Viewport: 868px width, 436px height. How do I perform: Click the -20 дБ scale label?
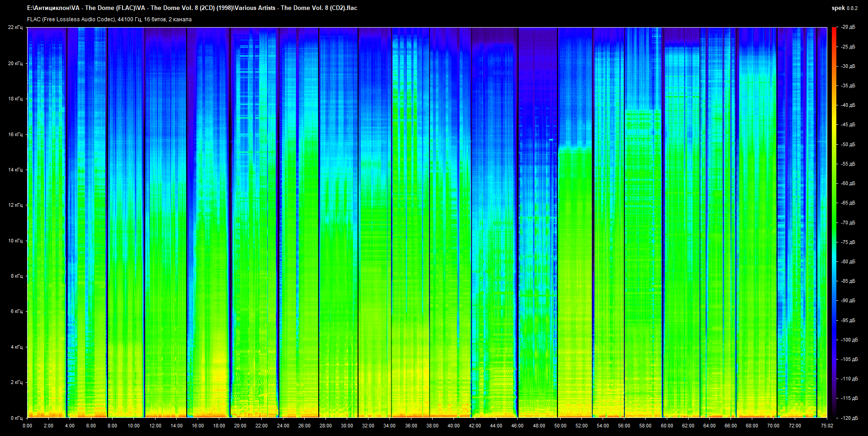[x=848, y=27]
